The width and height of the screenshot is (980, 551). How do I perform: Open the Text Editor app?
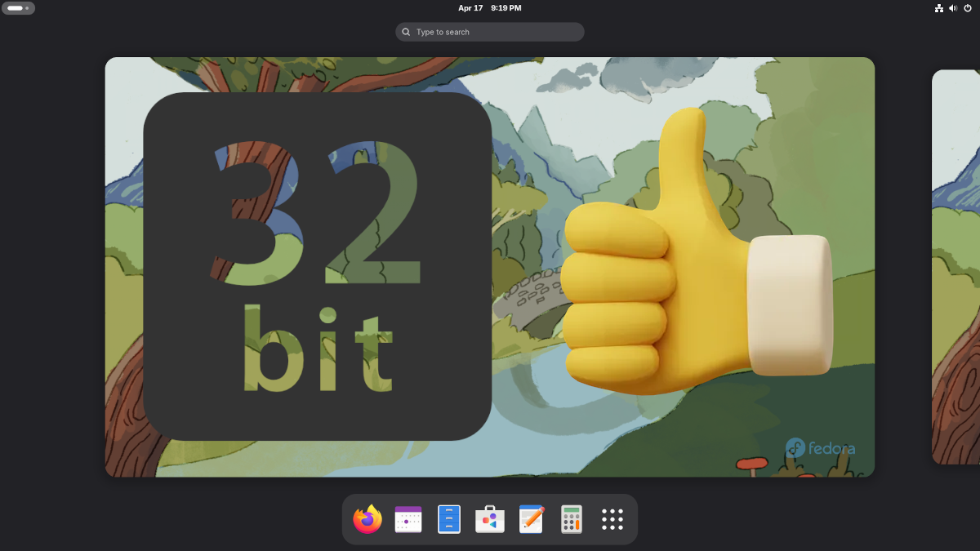pos(531,519)
